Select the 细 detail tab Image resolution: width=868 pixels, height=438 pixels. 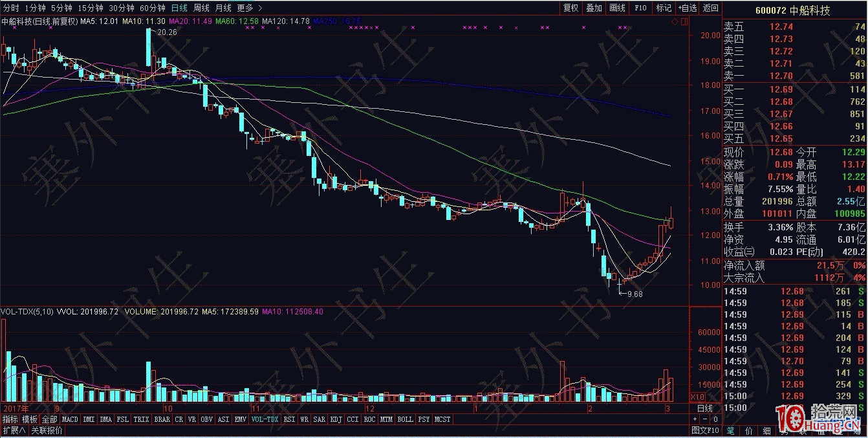click(766, 430)
